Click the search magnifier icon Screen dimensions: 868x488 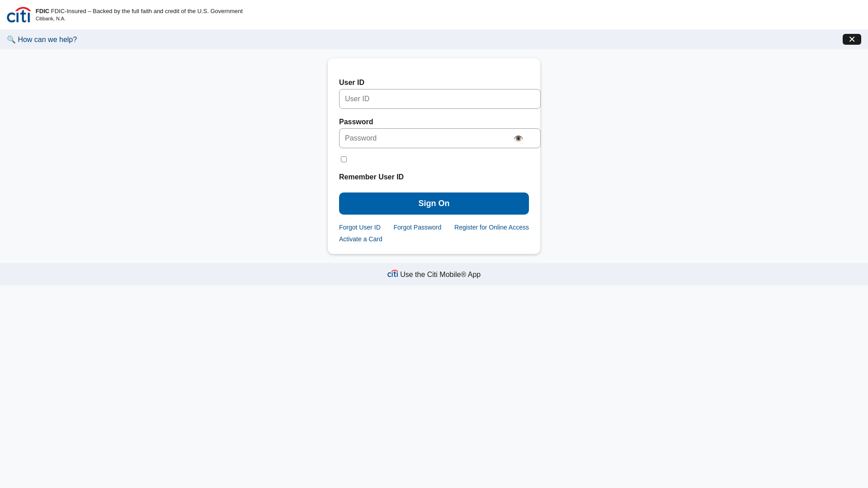point(11,40)
